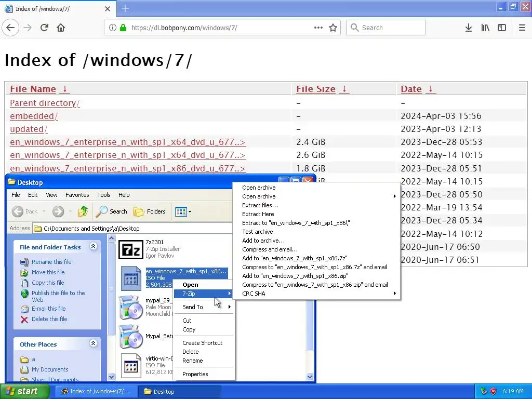Click Rename this file task
Viewport: 532px width, 399px height.
[51, 262]
